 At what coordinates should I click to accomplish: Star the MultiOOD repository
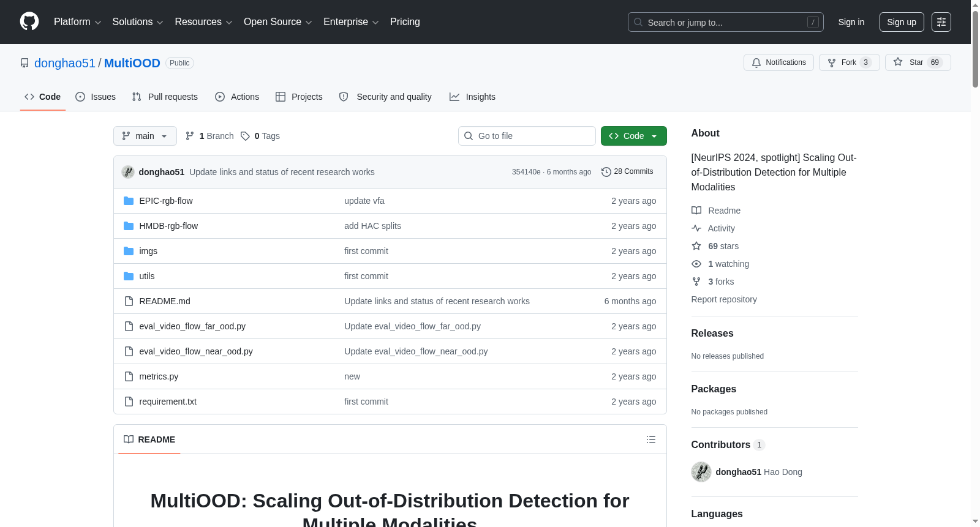[918, 62]
